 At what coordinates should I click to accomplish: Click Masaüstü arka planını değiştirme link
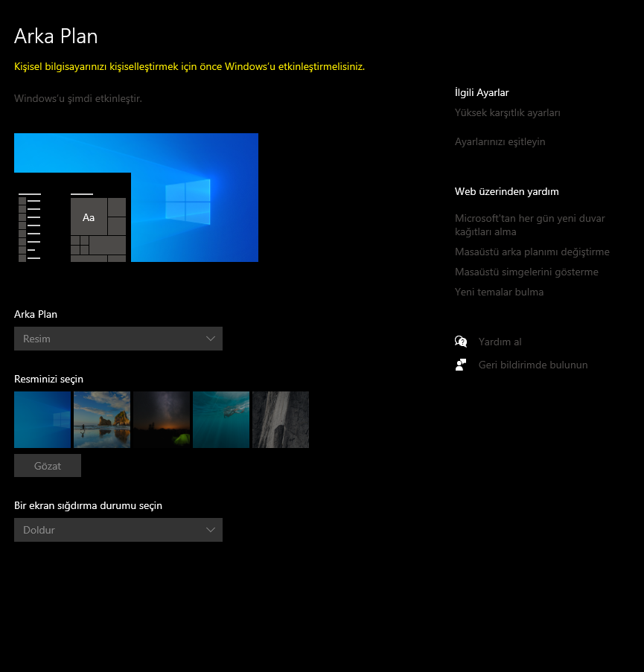point(532,252)
